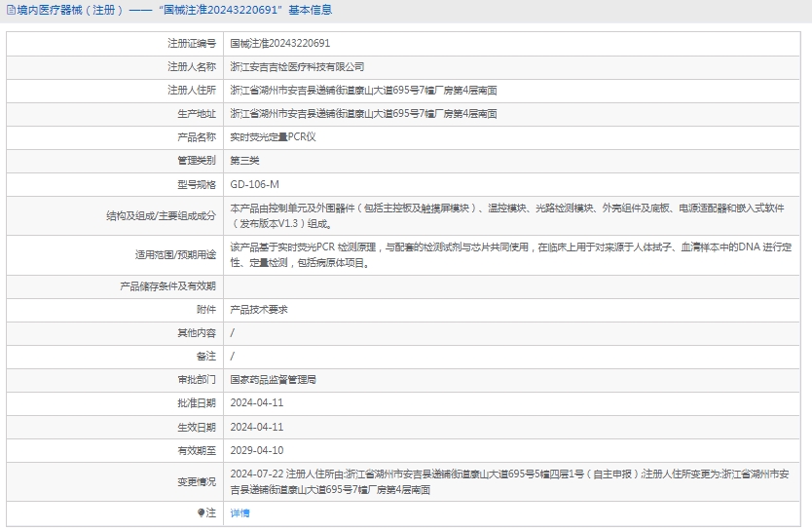Click product name 实时荧光定量PCR仪
Image resolution: width=812 pixels, height=531 pixels.
pyautogui.click(x=273, y=137)
